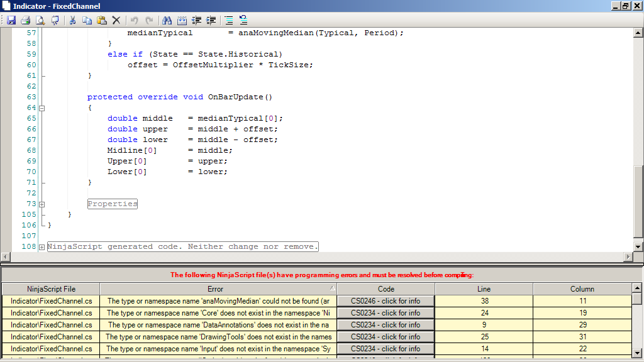Click 'Midline[0]' on line 68
Screen dimensions: 644x362
tap(132, 150)
